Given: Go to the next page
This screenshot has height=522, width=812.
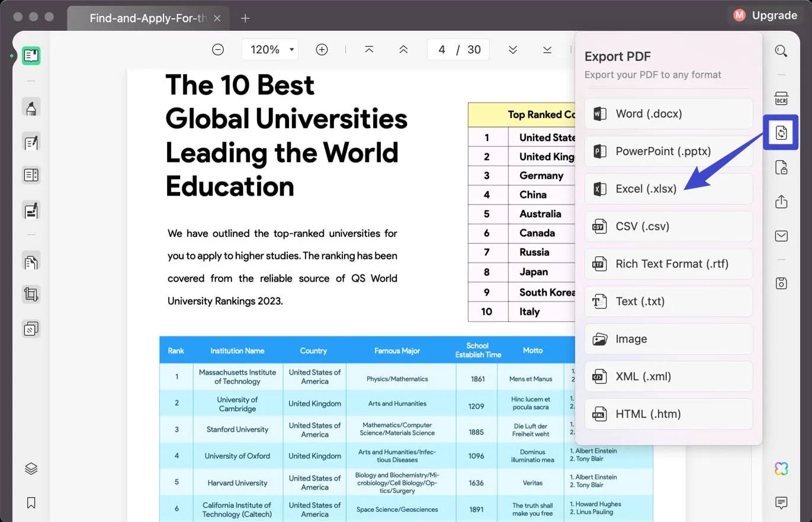Looking at the screenshot, I should pos(513,50).
